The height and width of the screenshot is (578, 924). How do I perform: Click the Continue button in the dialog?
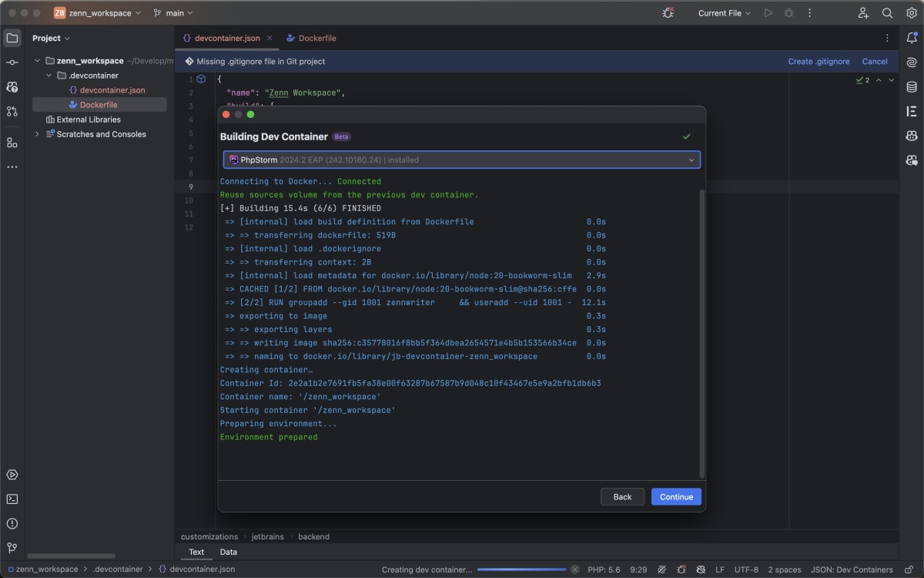[676, 497]
